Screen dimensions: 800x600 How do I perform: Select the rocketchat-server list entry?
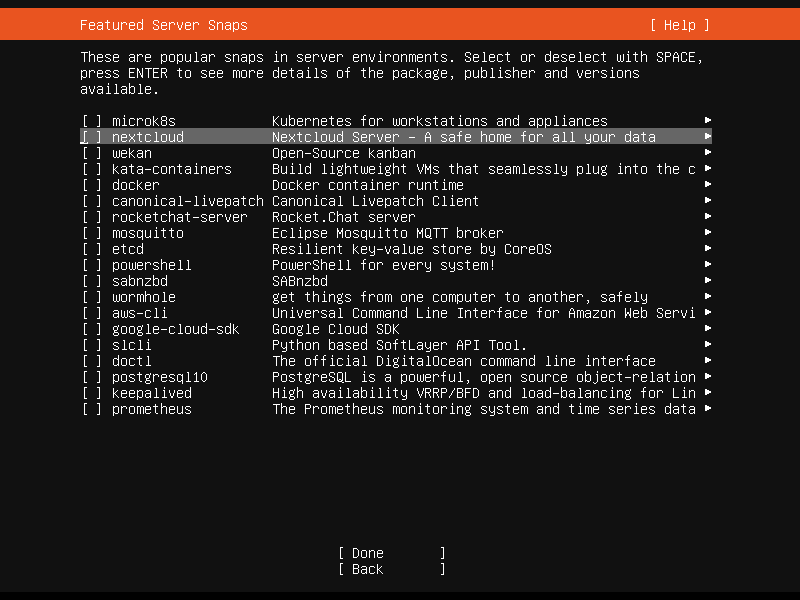[179, 217]
